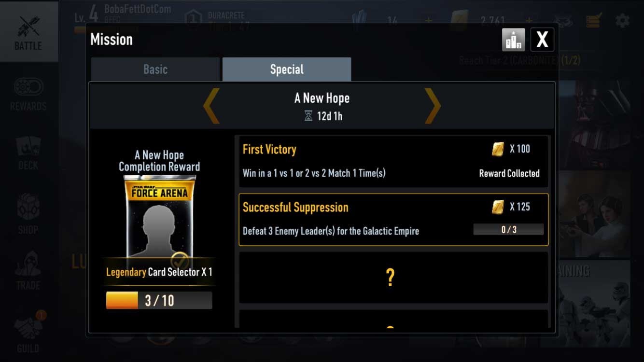Switch to the Basic missions tab

tap(155, 70)
